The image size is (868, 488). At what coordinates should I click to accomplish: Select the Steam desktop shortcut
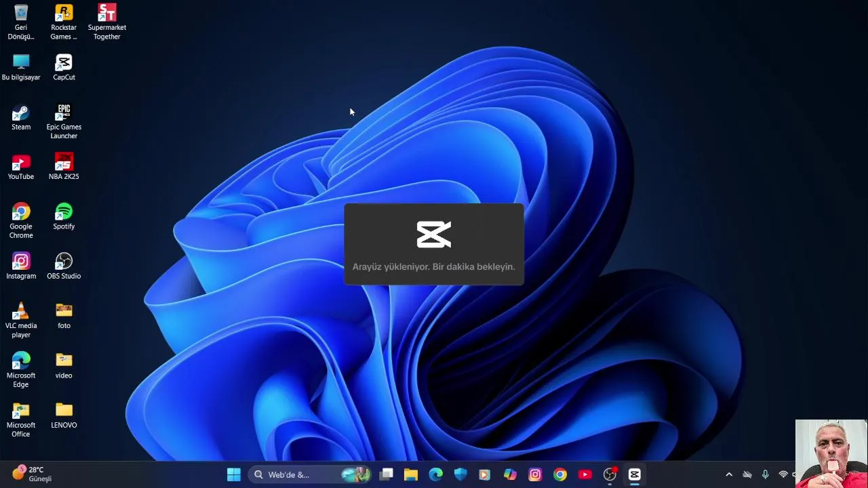[21, 117]
